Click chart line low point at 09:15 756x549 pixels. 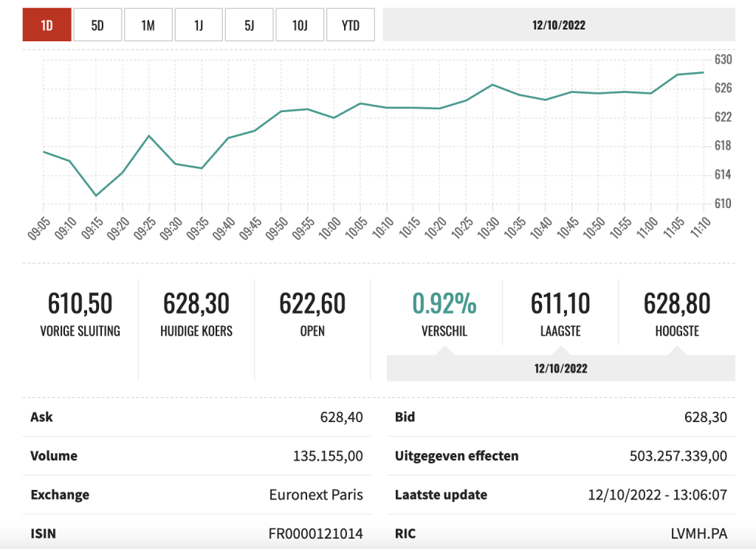96,196
